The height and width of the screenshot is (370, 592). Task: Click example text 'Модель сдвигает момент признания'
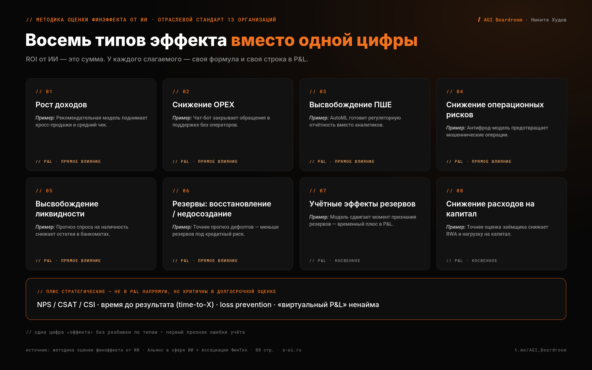362,220
